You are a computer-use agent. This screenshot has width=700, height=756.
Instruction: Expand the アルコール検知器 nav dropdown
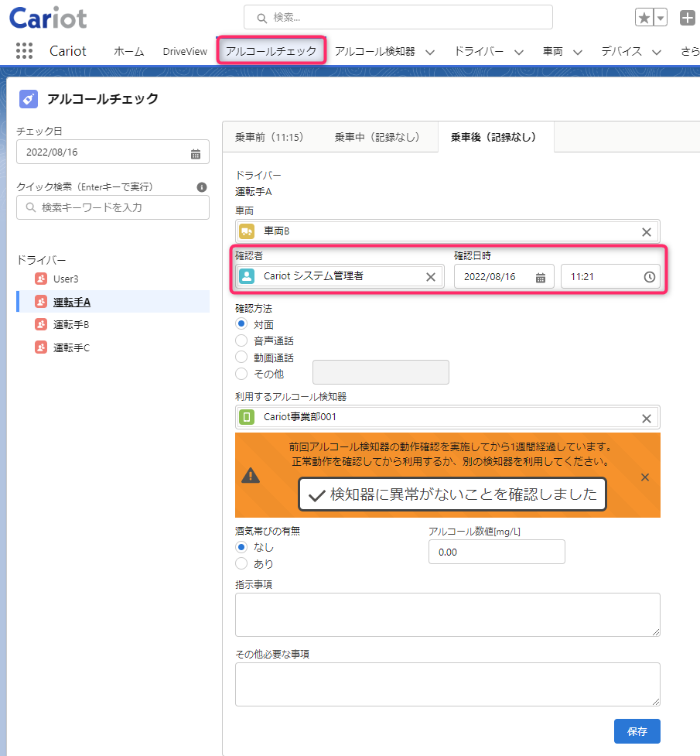430,52
